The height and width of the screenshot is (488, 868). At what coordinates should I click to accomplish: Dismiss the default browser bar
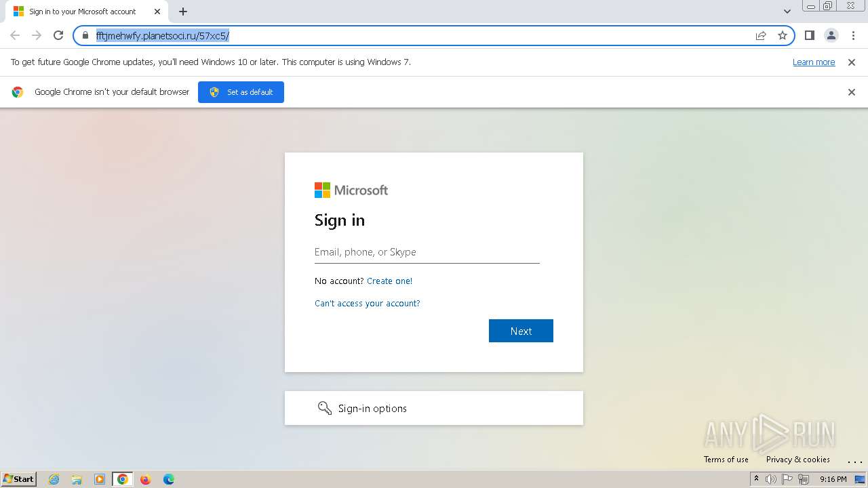point(852,92)
